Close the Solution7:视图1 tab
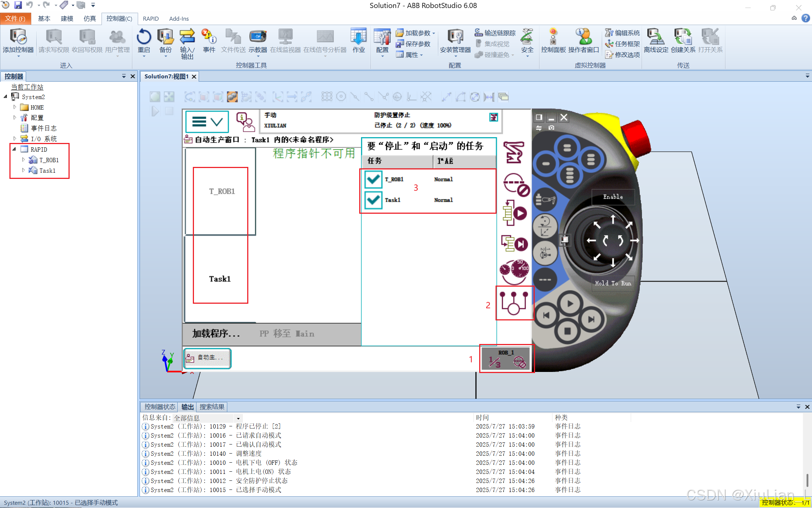The width and height of the screenshot is (812, 508). 194,77
